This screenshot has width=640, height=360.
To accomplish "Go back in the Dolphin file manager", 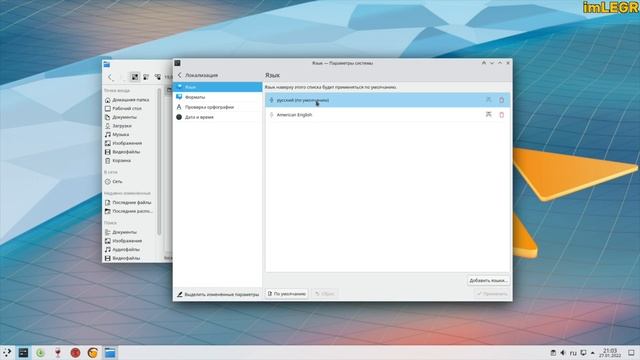I will pos(110,77).
